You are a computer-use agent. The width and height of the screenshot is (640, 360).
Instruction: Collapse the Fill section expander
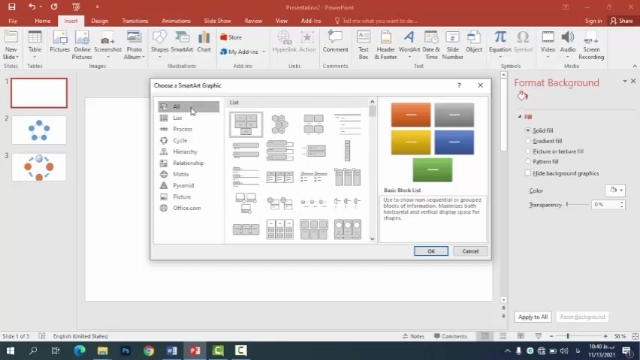coord(520,117)
